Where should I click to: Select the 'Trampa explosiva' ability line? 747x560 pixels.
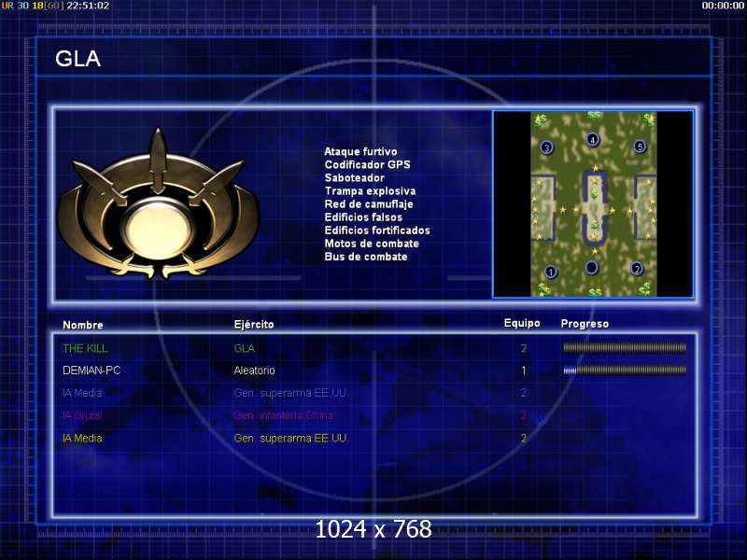coord(370,191)
